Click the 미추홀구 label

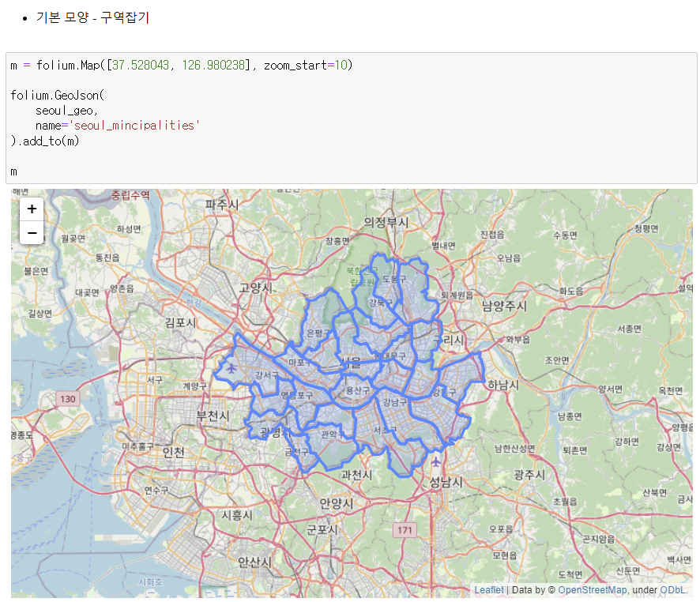pyautogui.click(x=137, y=446)
